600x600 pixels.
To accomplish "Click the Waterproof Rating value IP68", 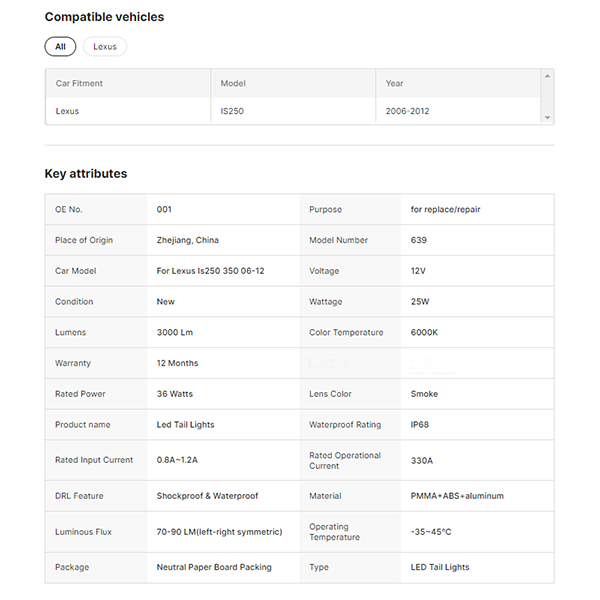I will click(x=422, y=425).
